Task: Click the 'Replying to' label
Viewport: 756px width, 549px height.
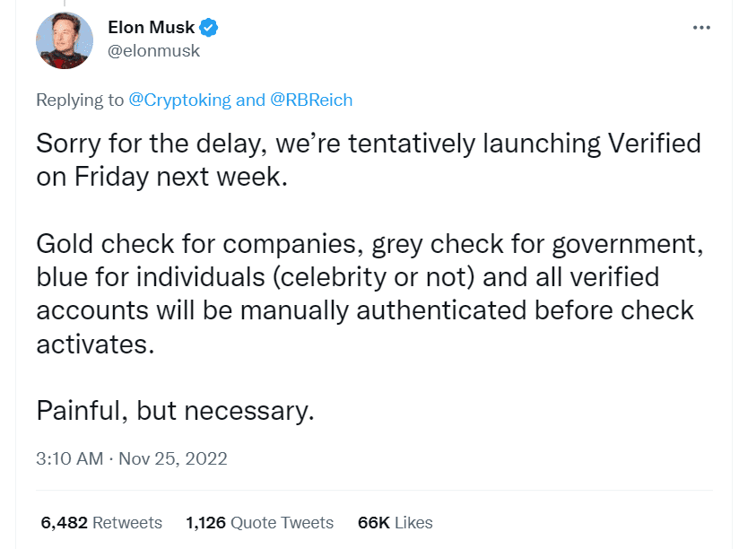Action: click(80, 100)
